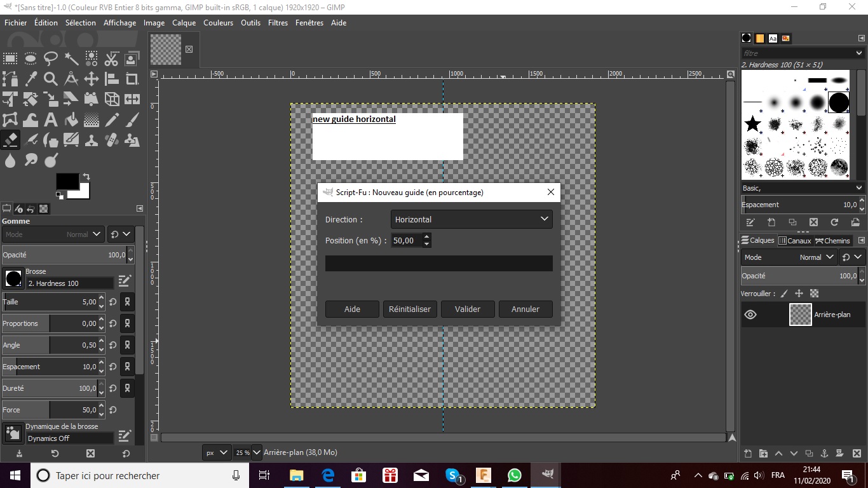Select the Measure compass tool
Image resolution: width=868 pixels, height=488 pixels.
71,79
